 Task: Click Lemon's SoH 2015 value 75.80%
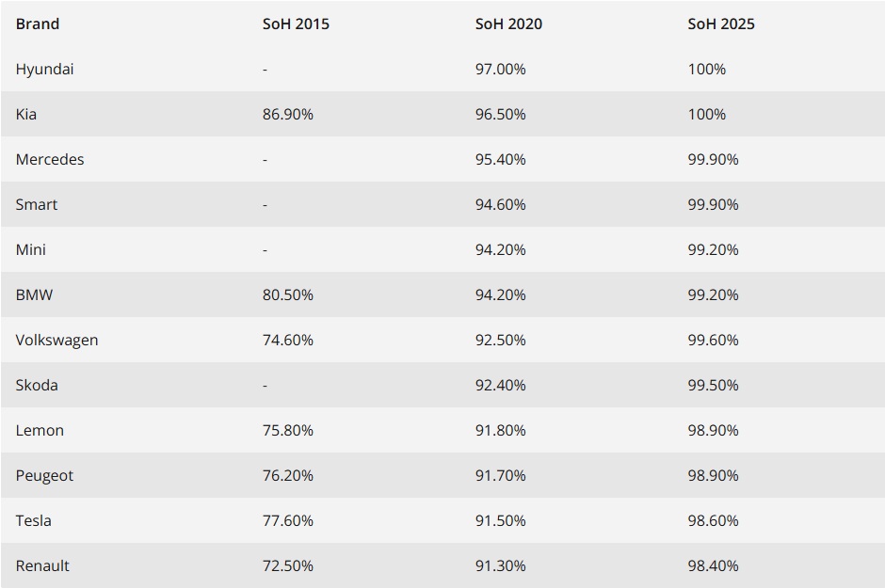tap(287, 430)
